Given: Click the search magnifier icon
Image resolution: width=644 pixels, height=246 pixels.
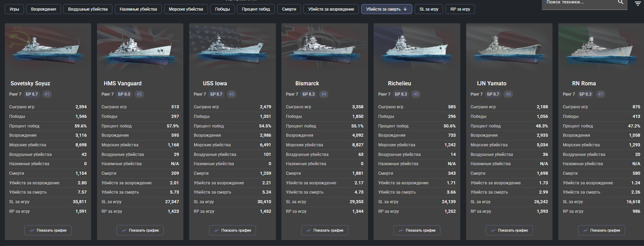Looking at the screenshot, I should (x=620, y=2).
